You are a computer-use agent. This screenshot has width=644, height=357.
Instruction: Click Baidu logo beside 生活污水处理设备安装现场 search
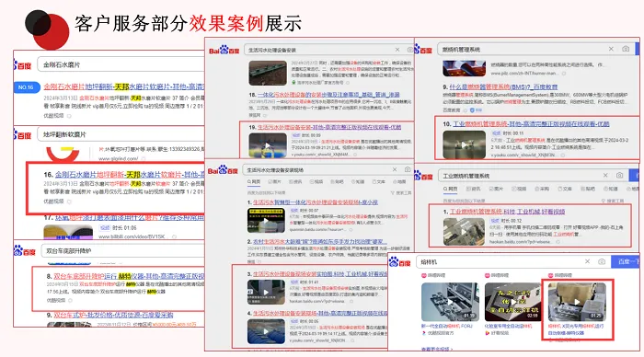(223, 170)
